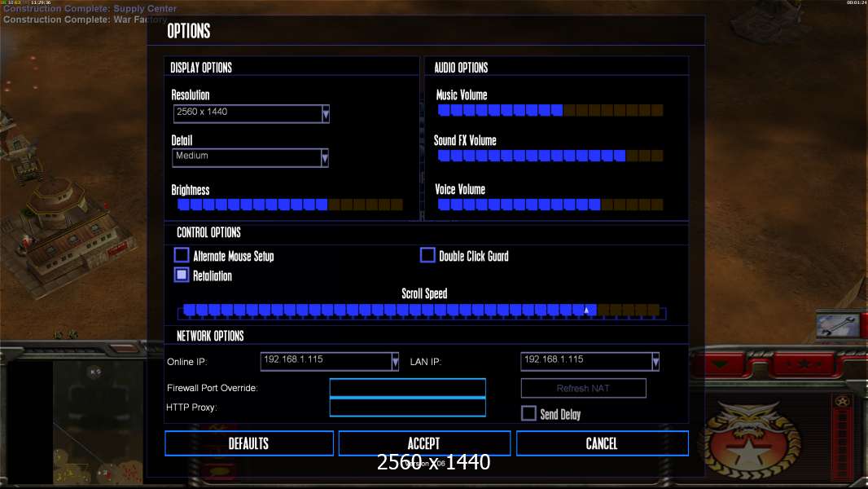
Task: Click the CANCEL button
Action: pos(603,443)
